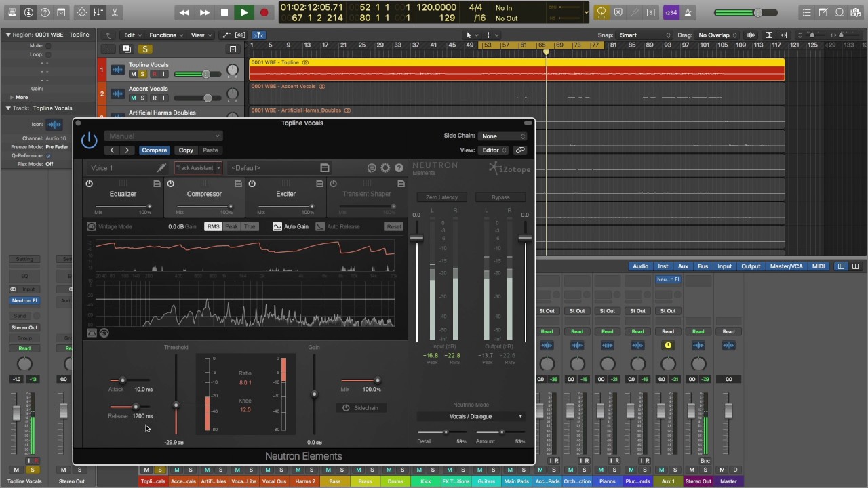Select RMS detection mode

point(214,226)
